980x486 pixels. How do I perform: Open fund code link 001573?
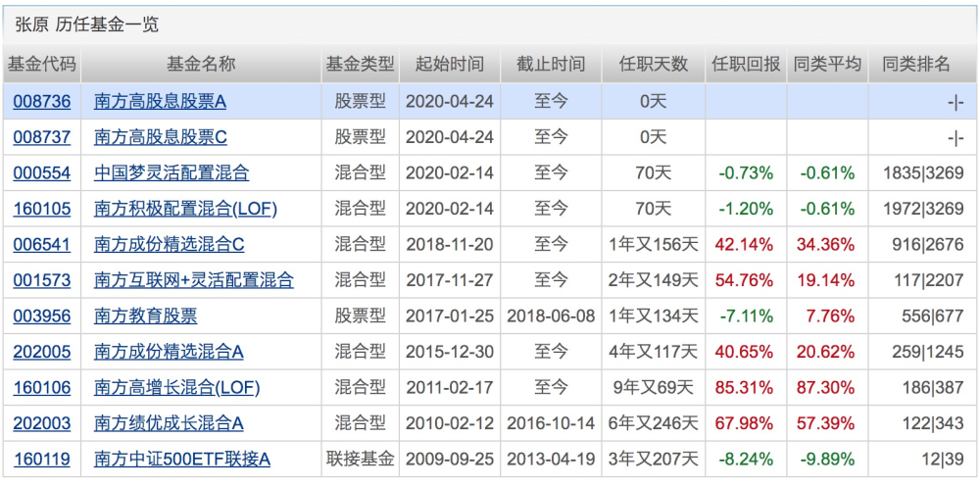[41, 280]
